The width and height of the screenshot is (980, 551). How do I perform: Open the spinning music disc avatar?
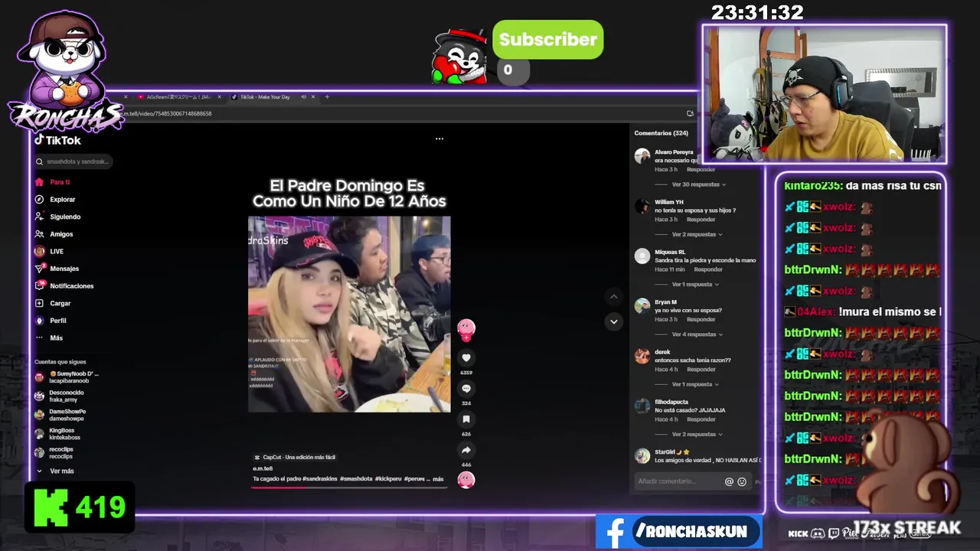coord(466,480)
